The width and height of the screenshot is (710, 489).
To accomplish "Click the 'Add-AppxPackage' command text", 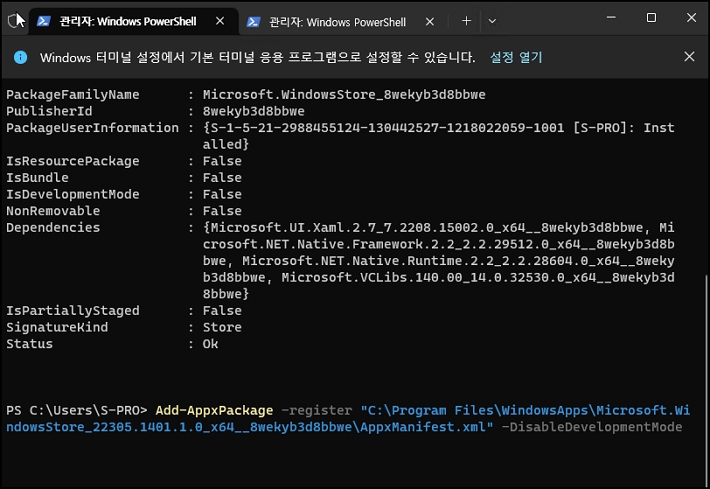I will [214, 411].
